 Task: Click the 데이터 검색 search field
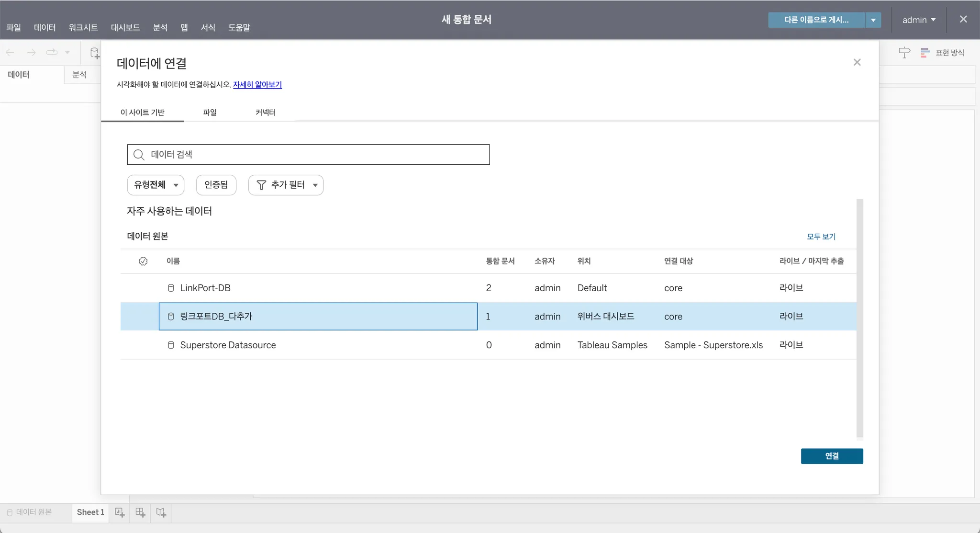[316, 155]
